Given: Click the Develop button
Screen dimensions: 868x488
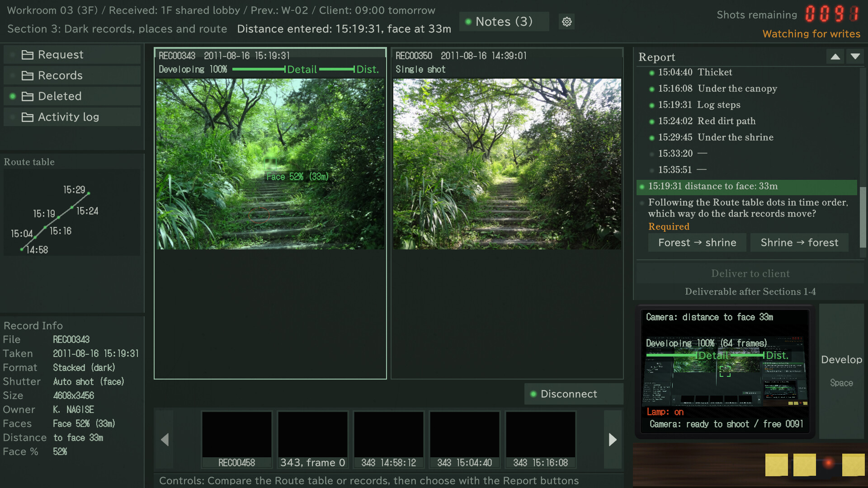Looking at the screenshot, I should point(841,371).
